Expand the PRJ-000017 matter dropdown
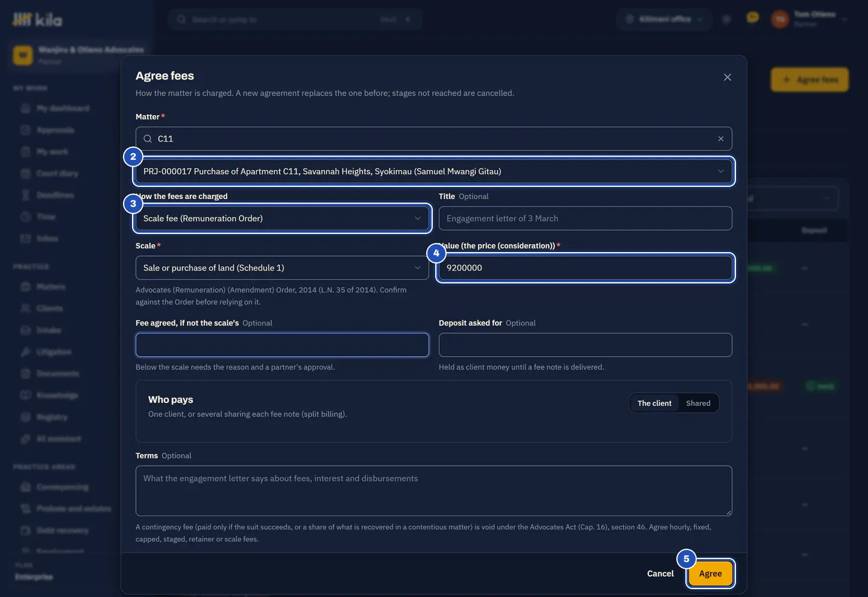The image size is (868, 597). [433, 171]
